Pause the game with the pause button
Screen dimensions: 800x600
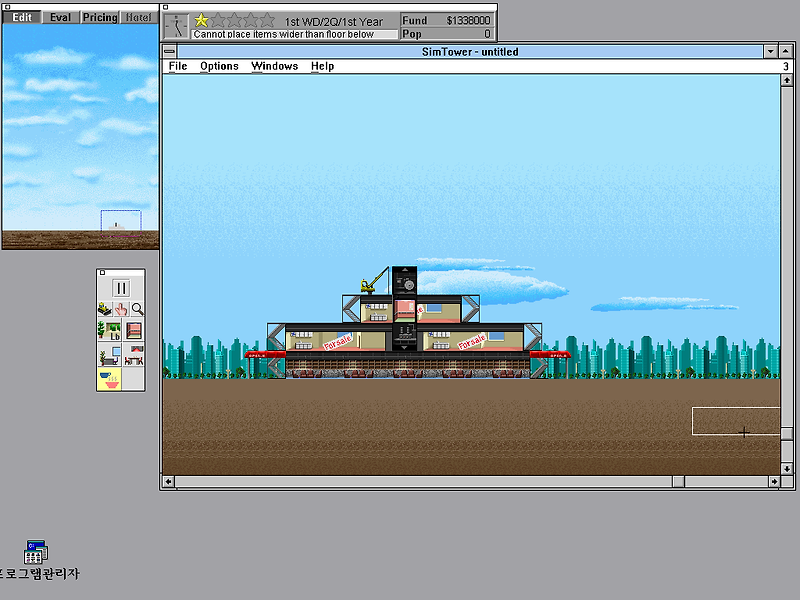tap(121, 288)
